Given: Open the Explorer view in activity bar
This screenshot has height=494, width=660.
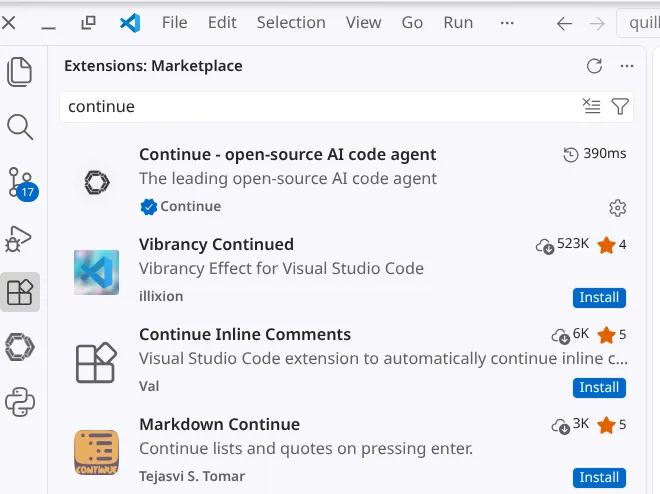Looking at the screenshot, I should (19, 72).
